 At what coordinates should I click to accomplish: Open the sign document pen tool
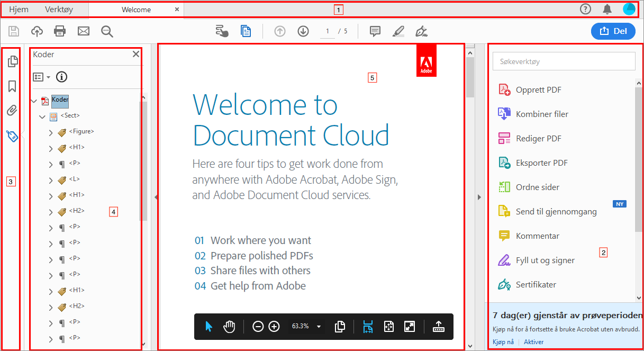(421, 31)
